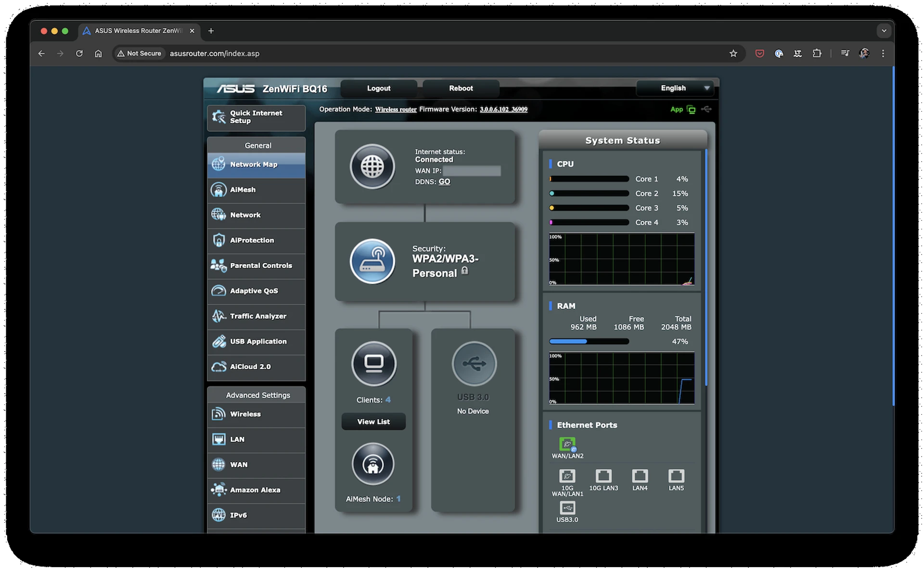Click the Reboot button

(x=461, y=89)
